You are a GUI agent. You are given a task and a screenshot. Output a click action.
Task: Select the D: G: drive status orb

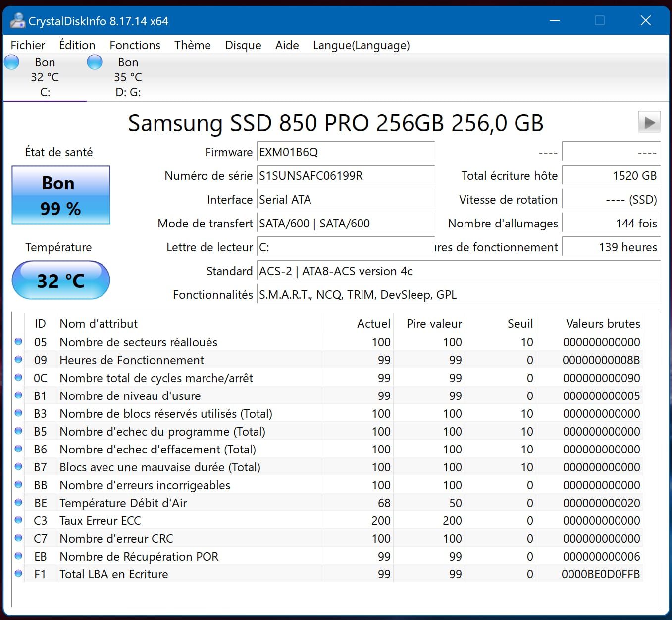(95, 62)
